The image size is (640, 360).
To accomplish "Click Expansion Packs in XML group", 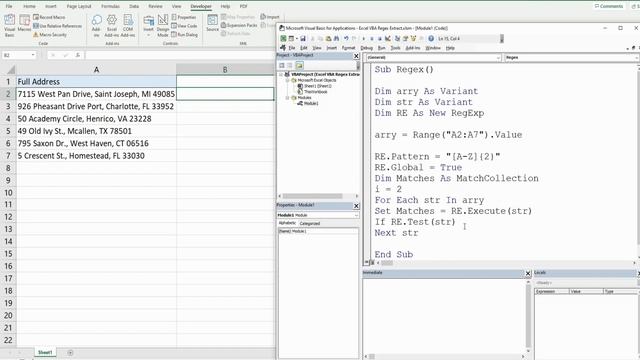I will coord(239,25).
